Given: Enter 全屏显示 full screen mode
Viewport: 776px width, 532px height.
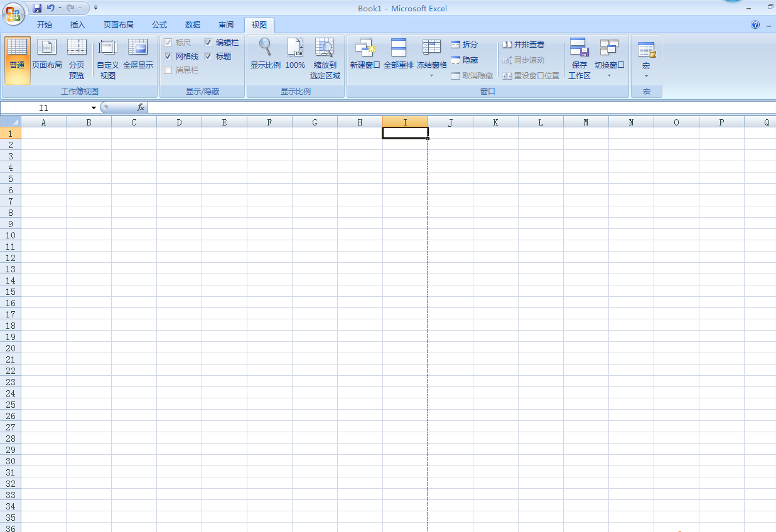Looking at the screenshot, I should (137, 54).
